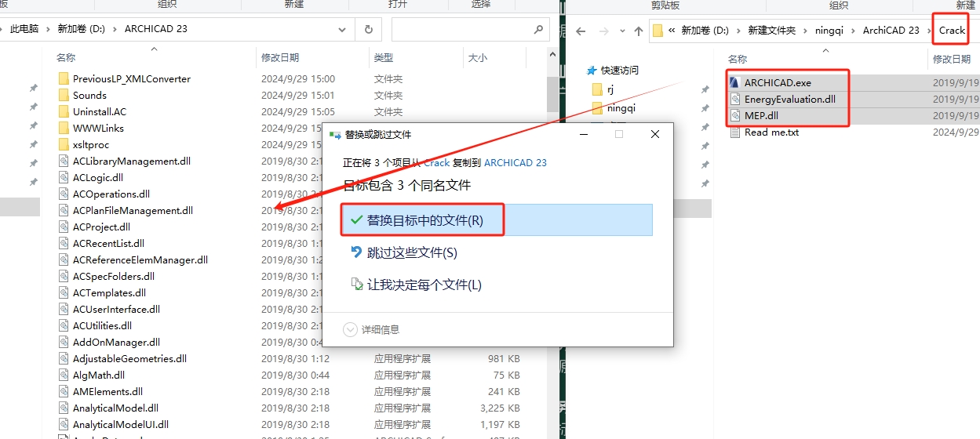Viewport: 980px width, 439px height.
Task: Open the address bar history dropdown
Action: pyautogui.click(x=343, y=29)
